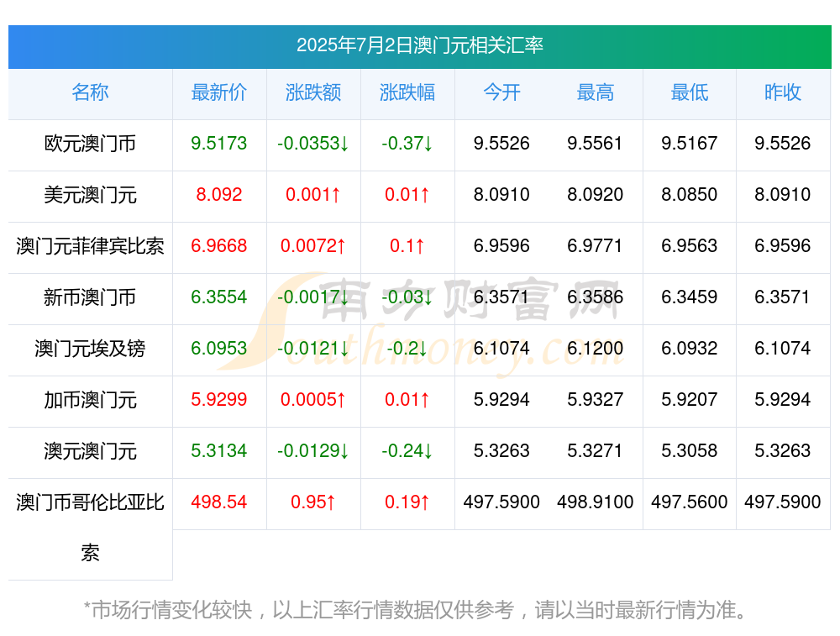Click the 8.0850 low value
840x636 pixels.
(x=690, y=195)
